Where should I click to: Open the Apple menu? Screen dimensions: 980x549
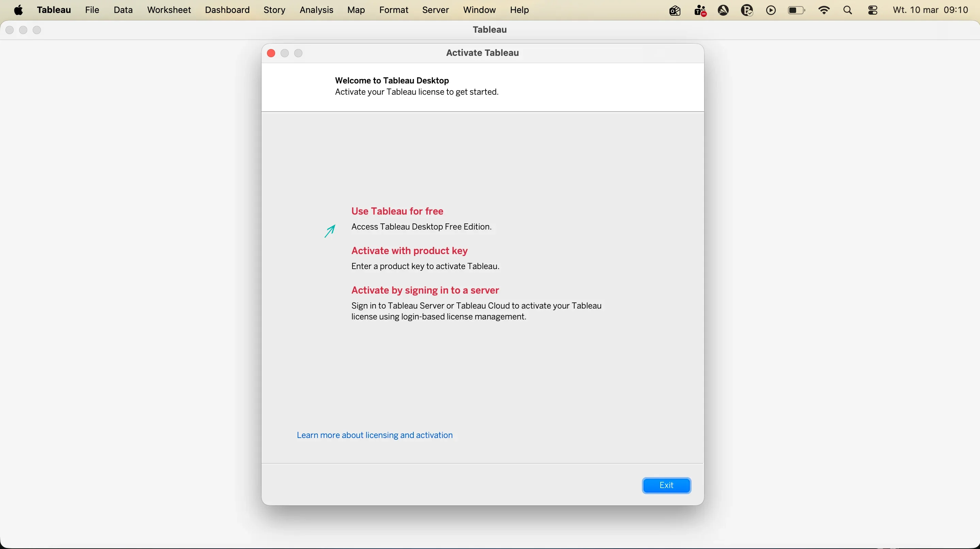pos(18,10)
